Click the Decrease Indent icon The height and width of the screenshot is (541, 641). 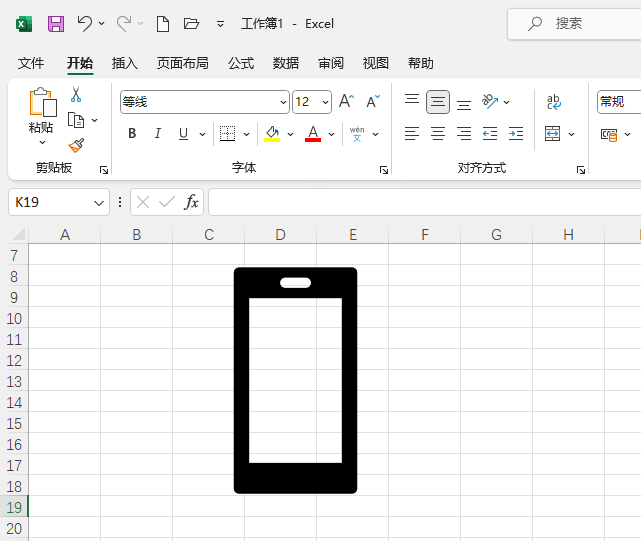click(x=490, y=133)
